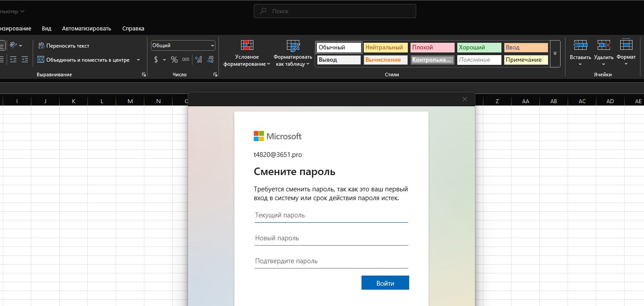644x306 pixels.
Task: Open the Выравнивание dialog launcher
Action: [144, 75]
